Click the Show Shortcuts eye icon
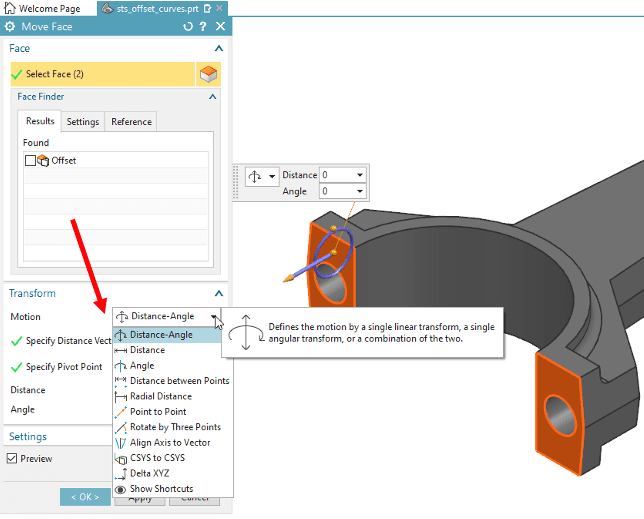644x519 pixels. point(120,489)
